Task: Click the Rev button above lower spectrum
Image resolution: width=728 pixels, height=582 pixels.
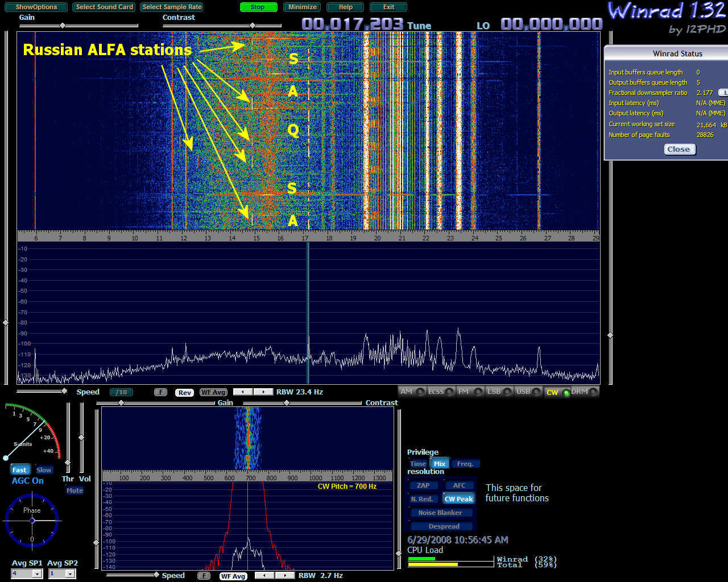Action: [x=185, y=392]
